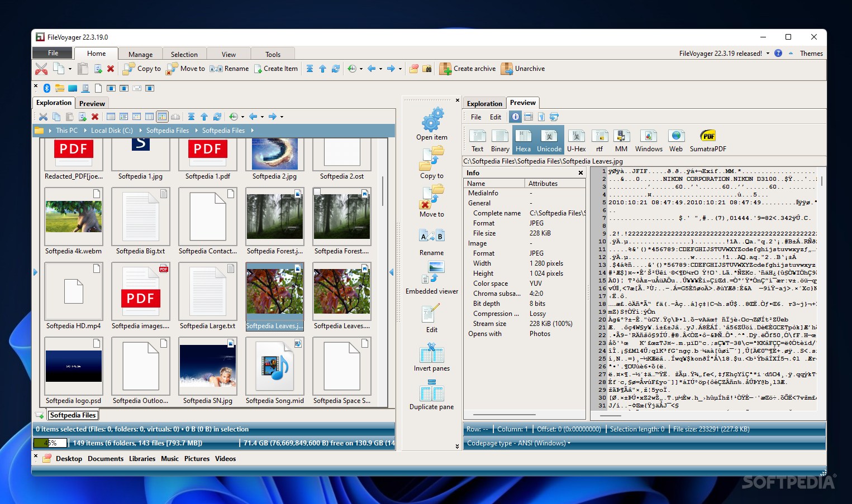Toggle the Info panel button in preview
Image resolution: width=852 pixels, height=504 pixels.
[516, 117]
